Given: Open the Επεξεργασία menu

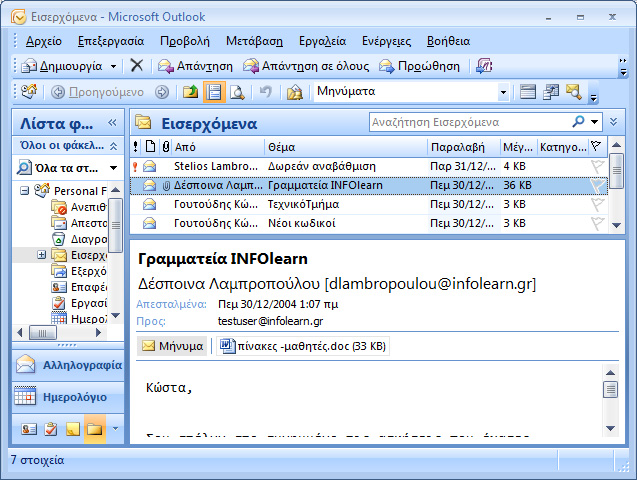Looking at the screenshot, I should [110, 41].
